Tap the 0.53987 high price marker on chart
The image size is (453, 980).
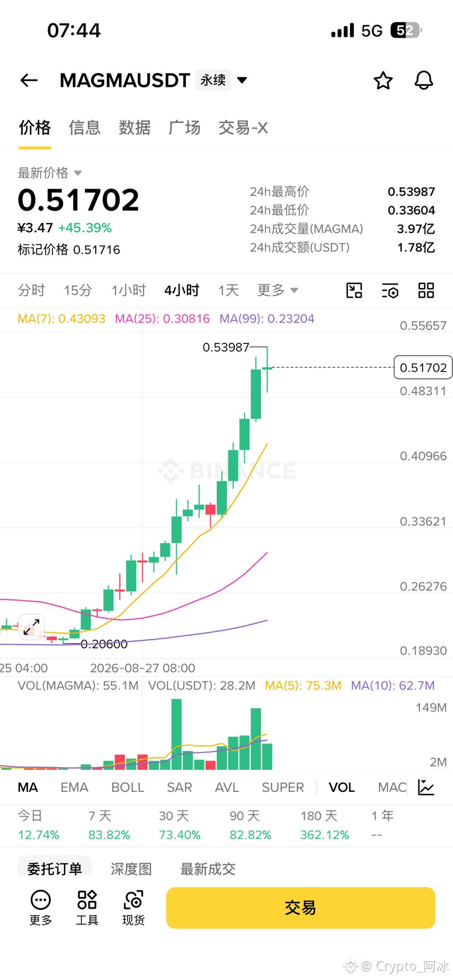[225, 347]
